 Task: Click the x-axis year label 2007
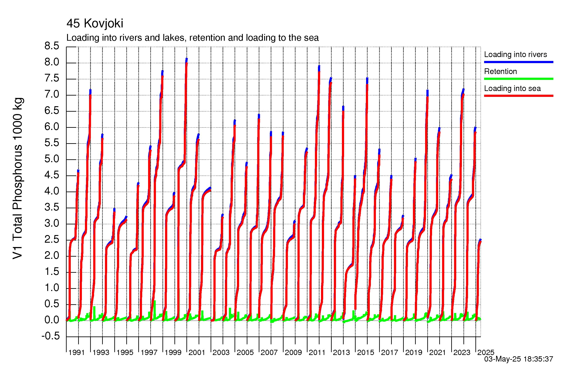pos(269,352)
